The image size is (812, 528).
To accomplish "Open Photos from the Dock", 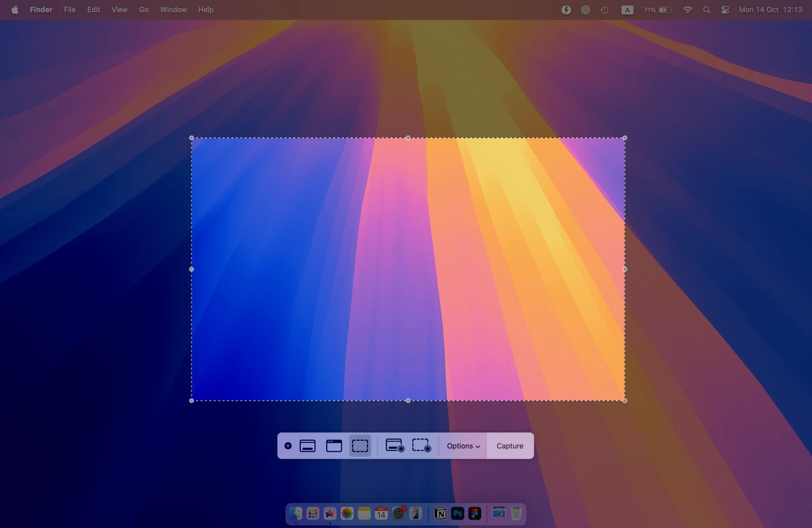I will (346, 513).
